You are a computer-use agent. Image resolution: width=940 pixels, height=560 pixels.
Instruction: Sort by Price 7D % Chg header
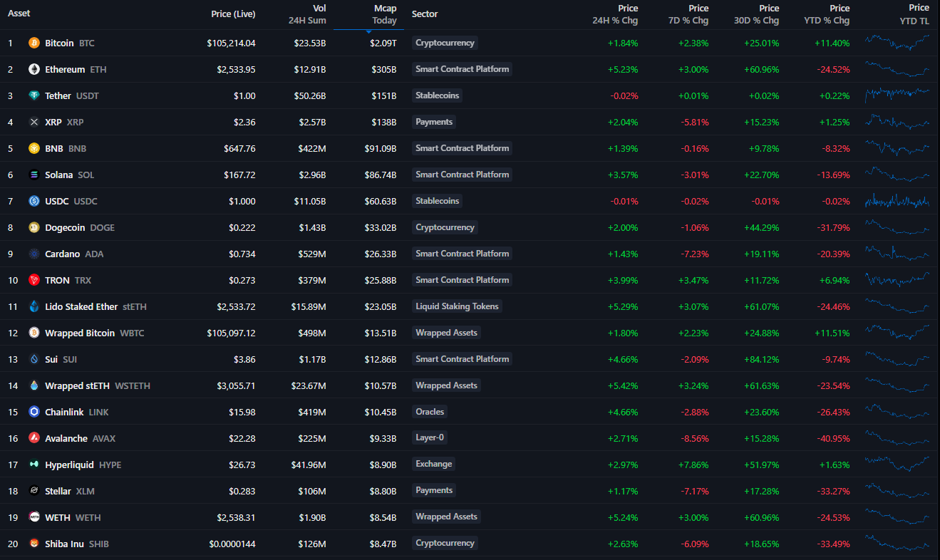(x=688, y=14)
